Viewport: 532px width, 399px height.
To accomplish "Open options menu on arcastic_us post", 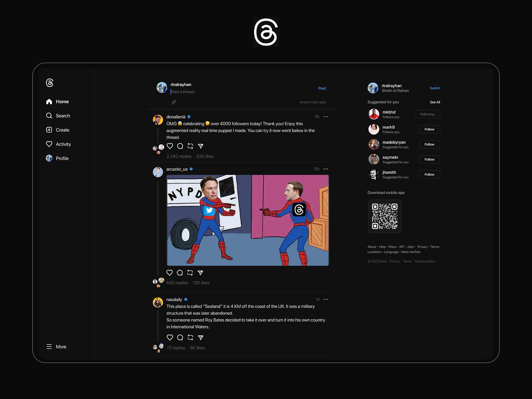I will tap(326, 169).
